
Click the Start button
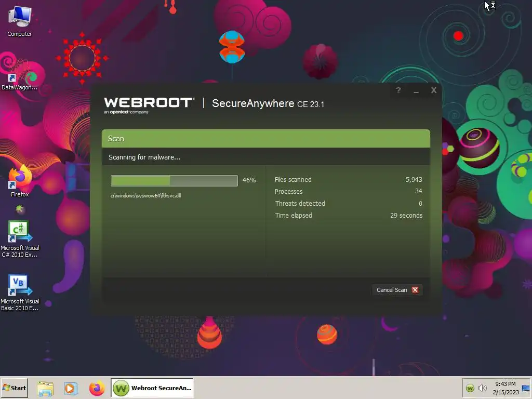pyautogui.click(x=14, y=388)
